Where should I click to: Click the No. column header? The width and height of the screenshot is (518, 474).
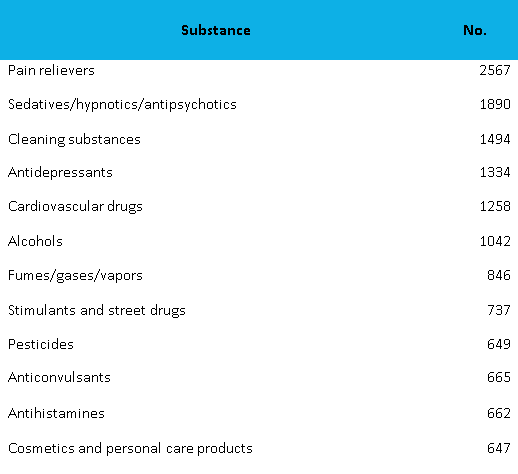pos(475,30)
